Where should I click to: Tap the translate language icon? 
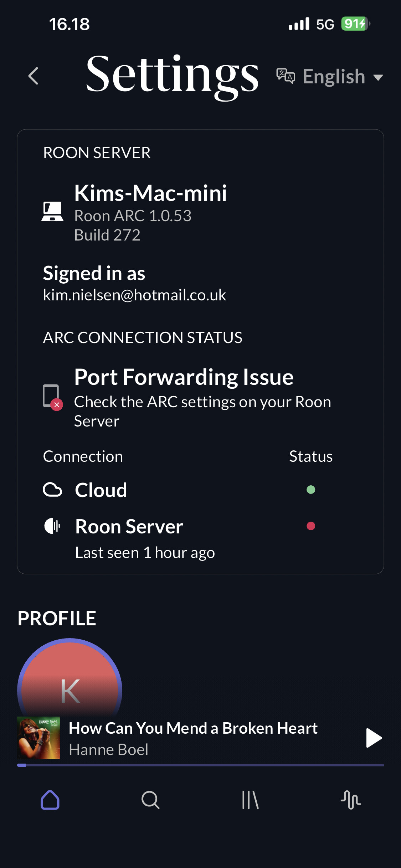[286, 76]
